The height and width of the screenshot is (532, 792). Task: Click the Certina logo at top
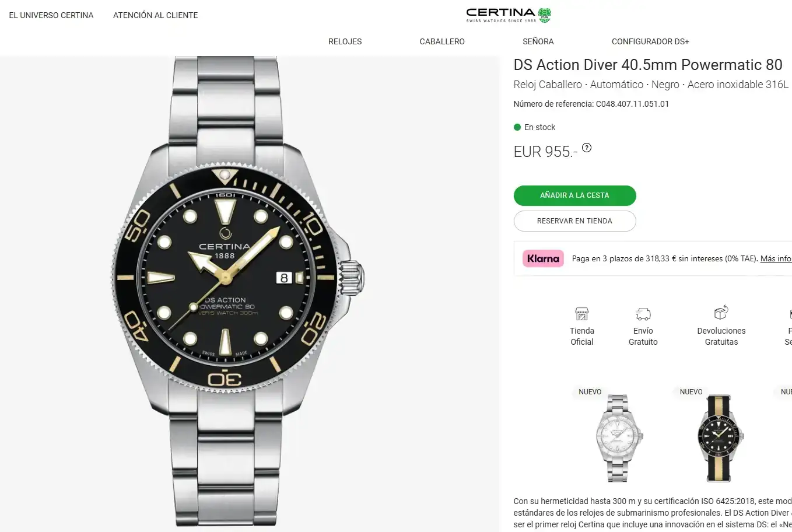pos(508,15)
